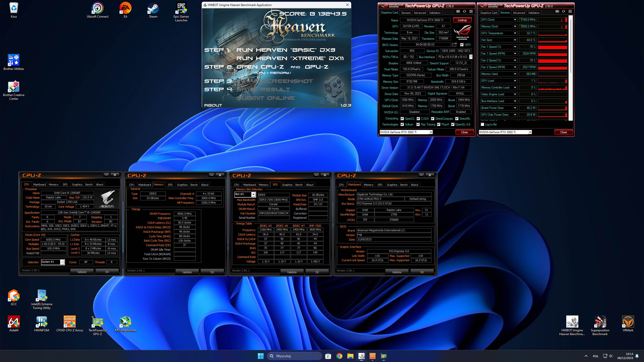Screen dimensions: 644x362
Task: Click Bus Interface question mark icon
Action: point(471,57)
